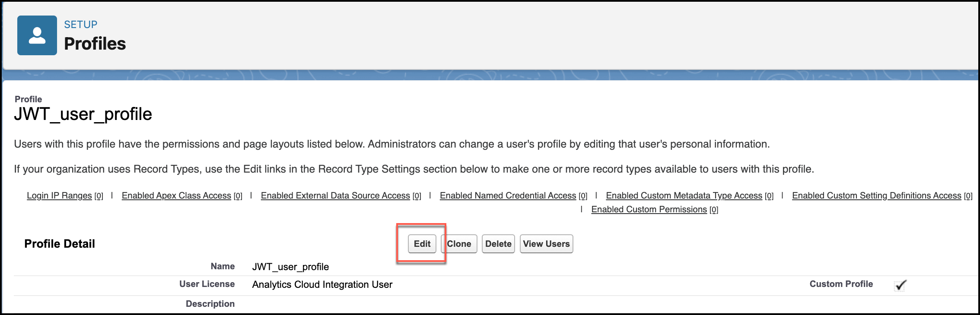
Task: Click the Profiles setup user icon
Action: point(37,35)
